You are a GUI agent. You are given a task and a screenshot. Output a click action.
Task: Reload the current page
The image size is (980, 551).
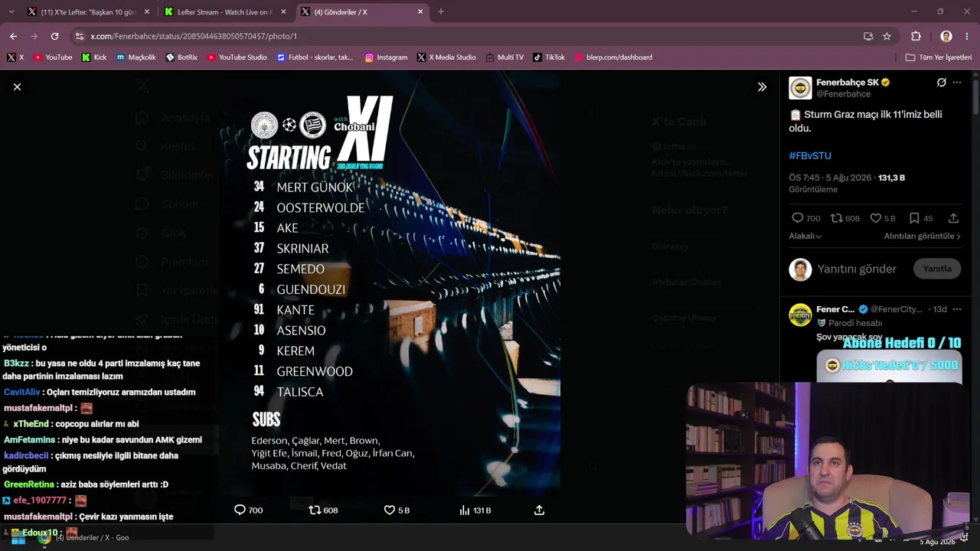click(x=54, y=36)
